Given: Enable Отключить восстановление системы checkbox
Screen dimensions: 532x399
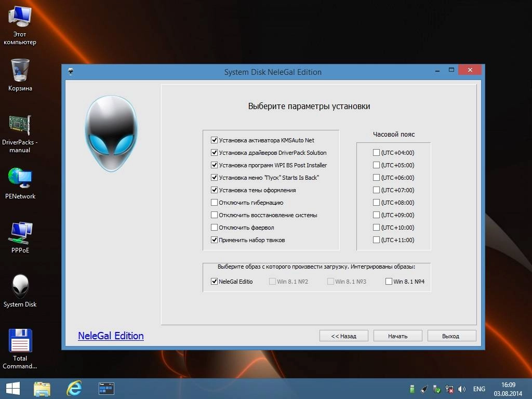Looking at the screenshot, I should pos(214,215).
